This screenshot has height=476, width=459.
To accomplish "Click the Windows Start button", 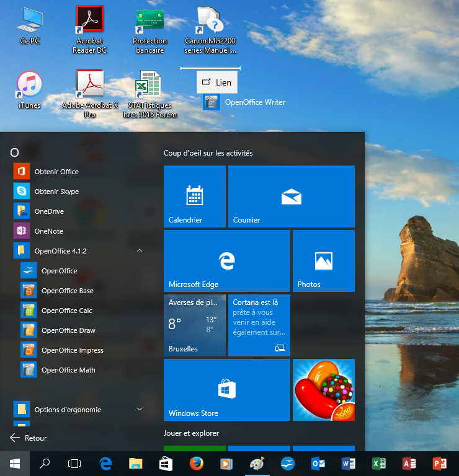I will tap(15, 464).
